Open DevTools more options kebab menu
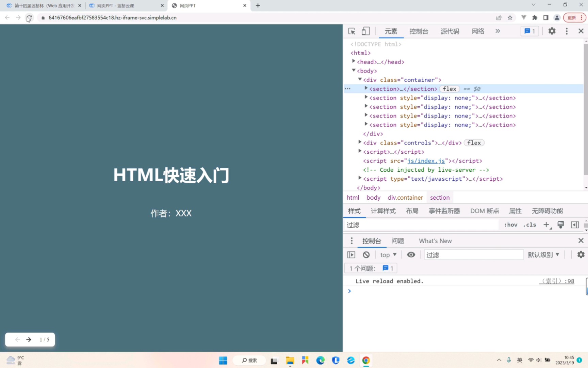 coord(567,31)
